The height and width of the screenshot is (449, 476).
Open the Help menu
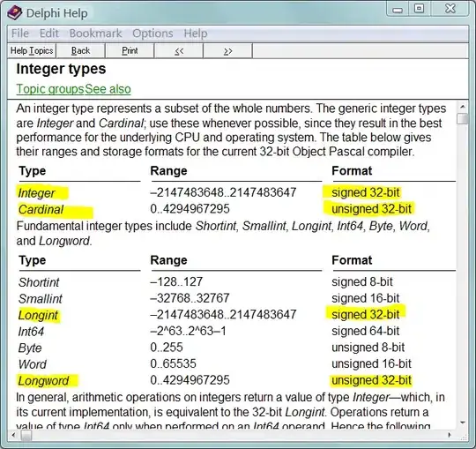pos(196,34)
